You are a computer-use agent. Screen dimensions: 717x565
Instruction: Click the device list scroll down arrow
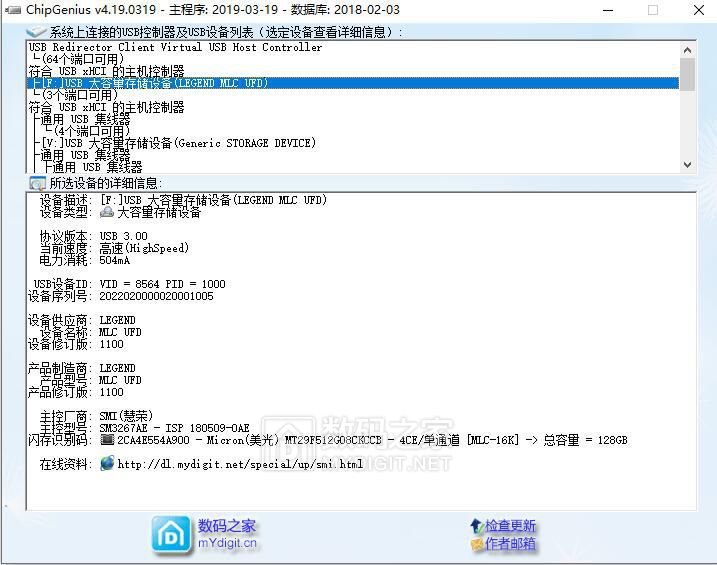point(687,165)
